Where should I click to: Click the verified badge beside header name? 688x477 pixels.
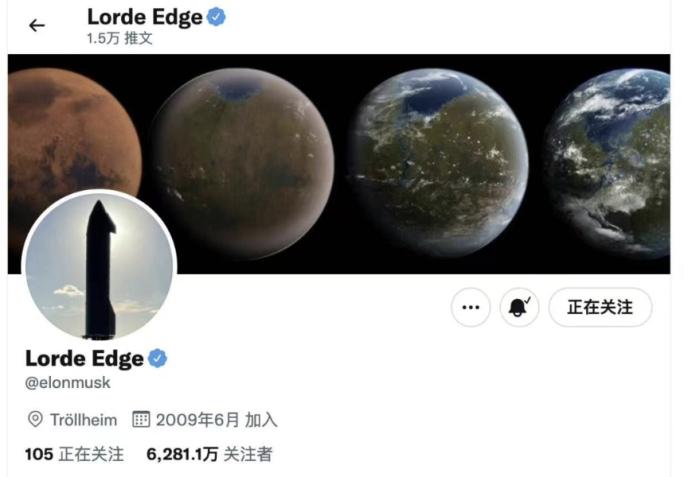pyautogui.click(x=216, y=17)
